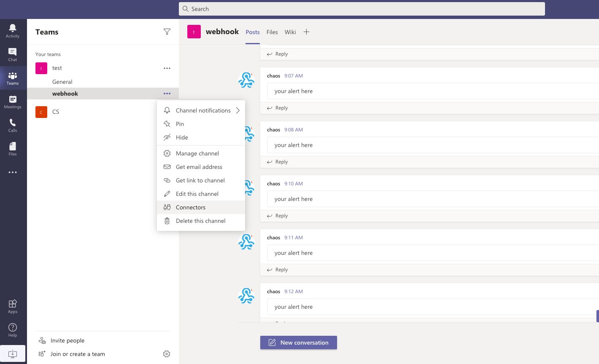599x364 pixels.
Task: Click the download desktop app icon
Action: 13,353
